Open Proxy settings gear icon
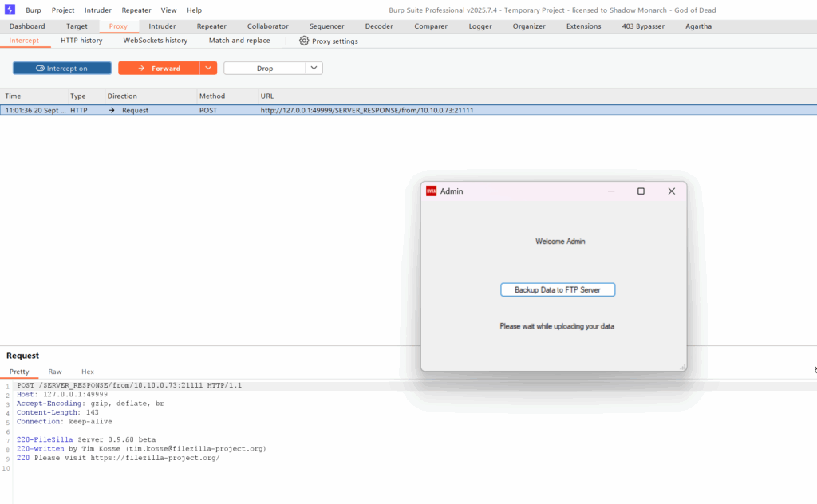Image resolution: width=817 pixels, height=504 pixels. 304,41
